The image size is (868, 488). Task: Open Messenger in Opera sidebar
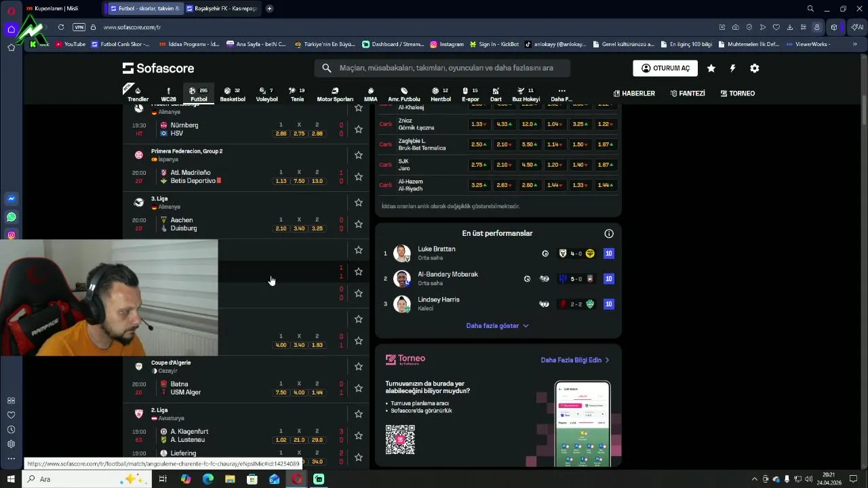click(x=12, y=199)
